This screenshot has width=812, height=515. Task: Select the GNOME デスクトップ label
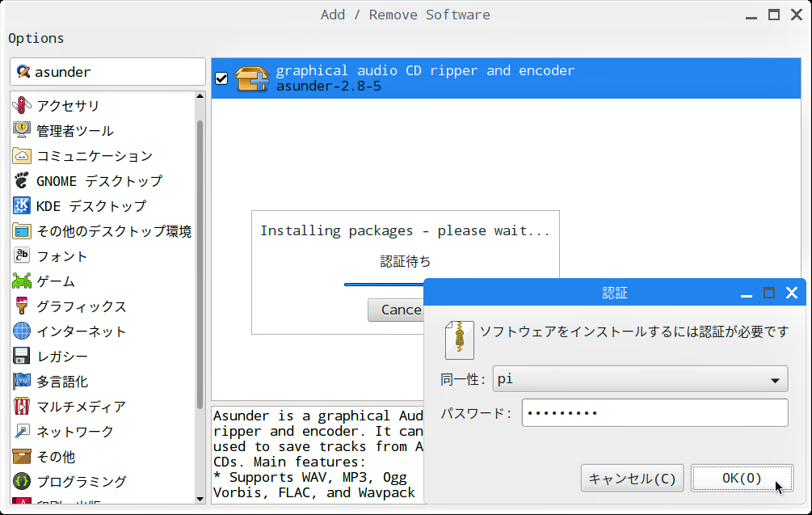pos(99,181)
